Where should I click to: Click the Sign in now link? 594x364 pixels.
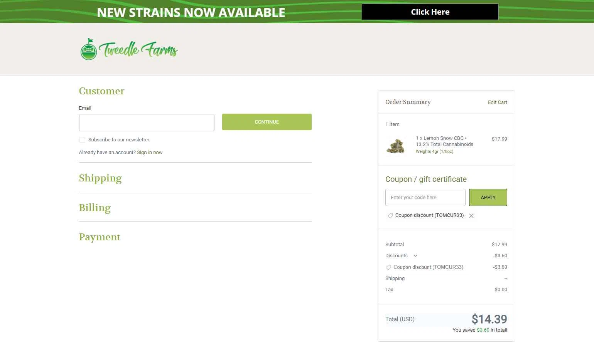150,153
